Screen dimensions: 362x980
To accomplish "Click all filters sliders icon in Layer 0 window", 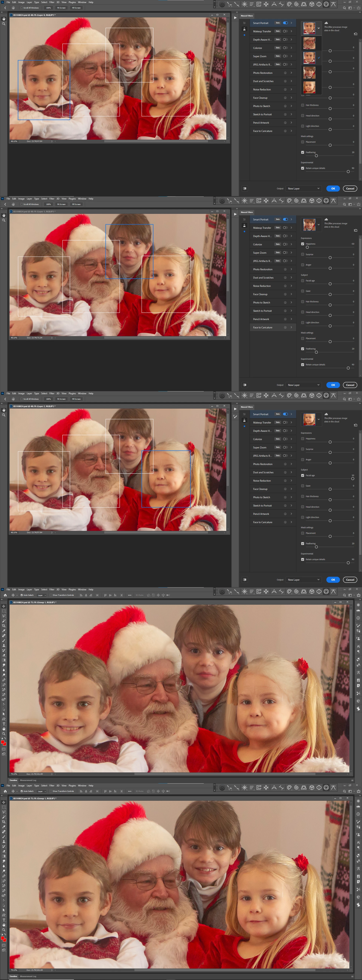I will click(x=244, y=23).
